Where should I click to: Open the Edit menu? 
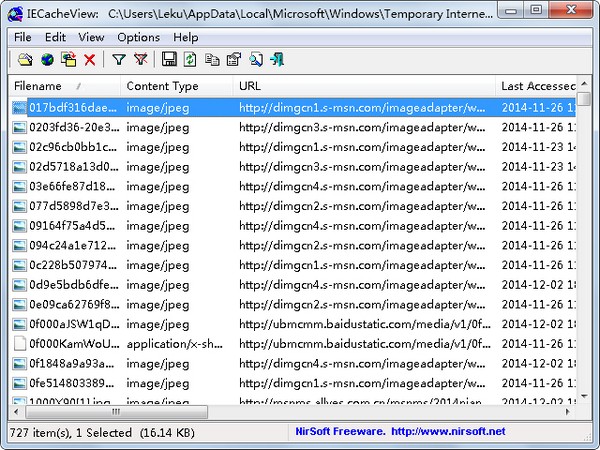click(x=55, y=37)
